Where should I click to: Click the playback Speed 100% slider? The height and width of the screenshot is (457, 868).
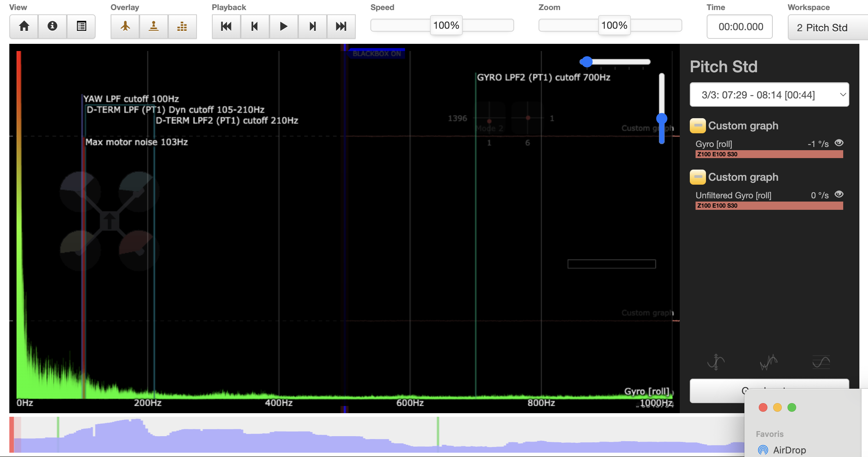coord(446,26)
